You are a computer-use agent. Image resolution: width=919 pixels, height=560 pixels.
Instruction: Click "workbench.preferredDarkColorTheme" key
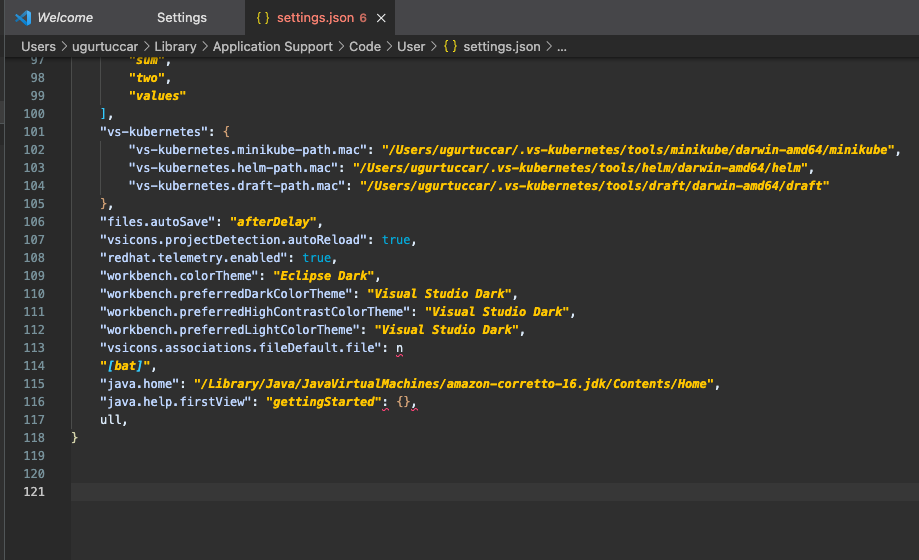226,293
